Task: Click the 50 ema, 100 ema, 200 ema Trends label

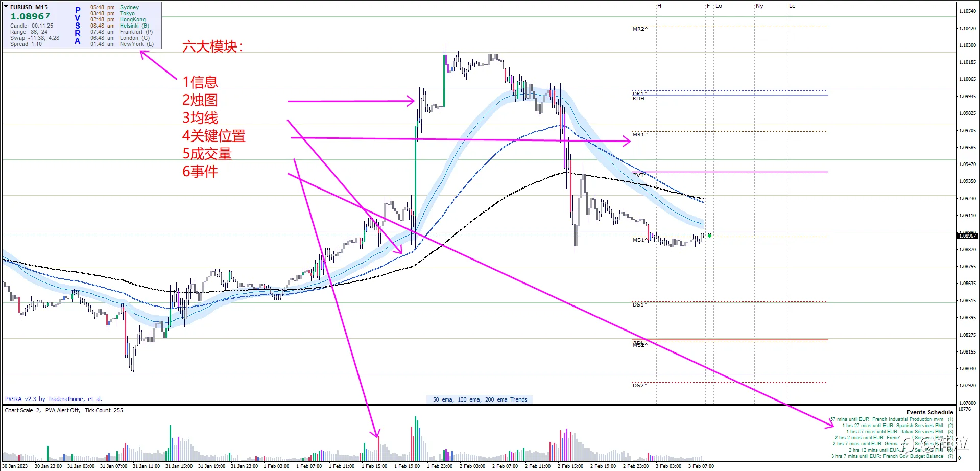Action: coord(480,400)
